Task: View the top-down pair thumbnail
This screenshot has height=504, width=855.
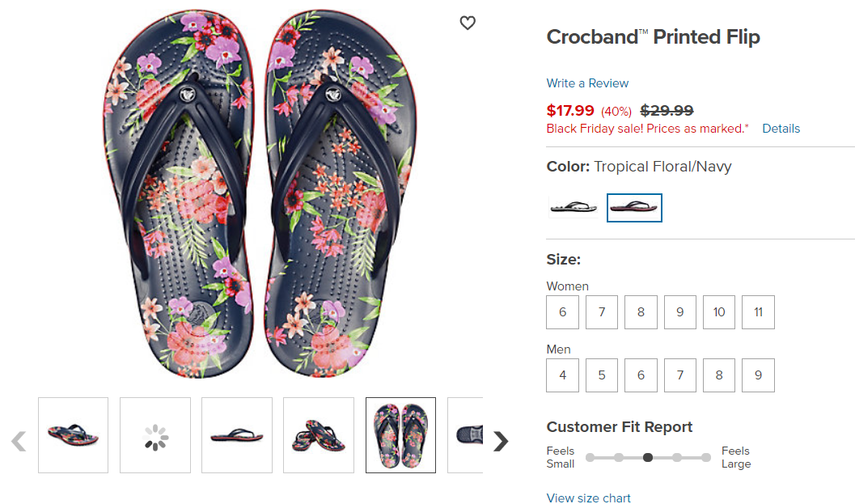Action: [x=400, y=435]
